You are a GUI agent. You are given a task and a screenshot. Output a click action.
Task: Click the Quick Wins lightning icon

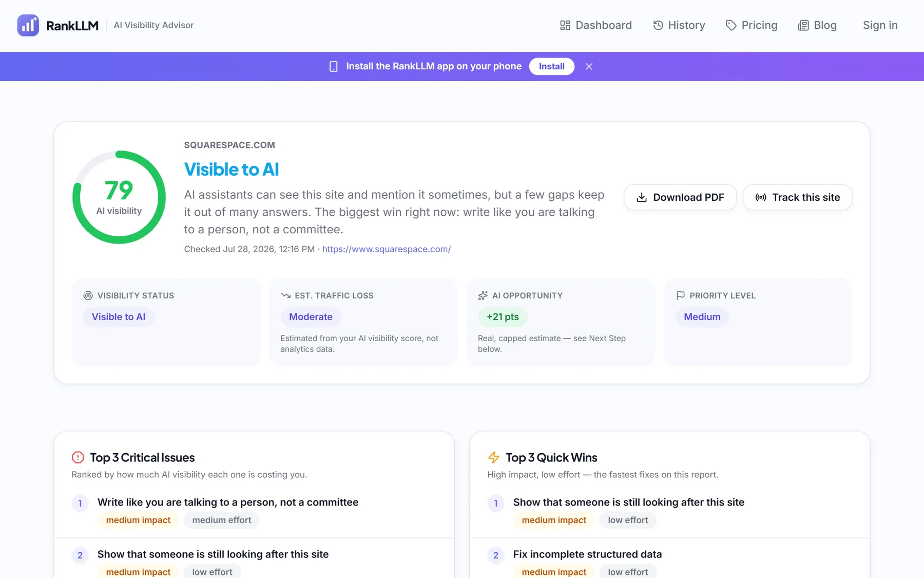(494, 457)
